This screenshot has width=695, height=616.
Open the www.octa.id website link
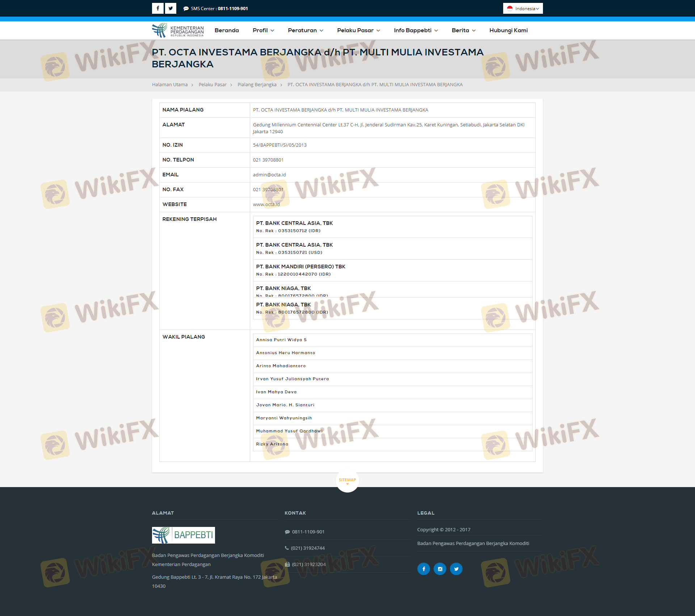click(266, 205)
